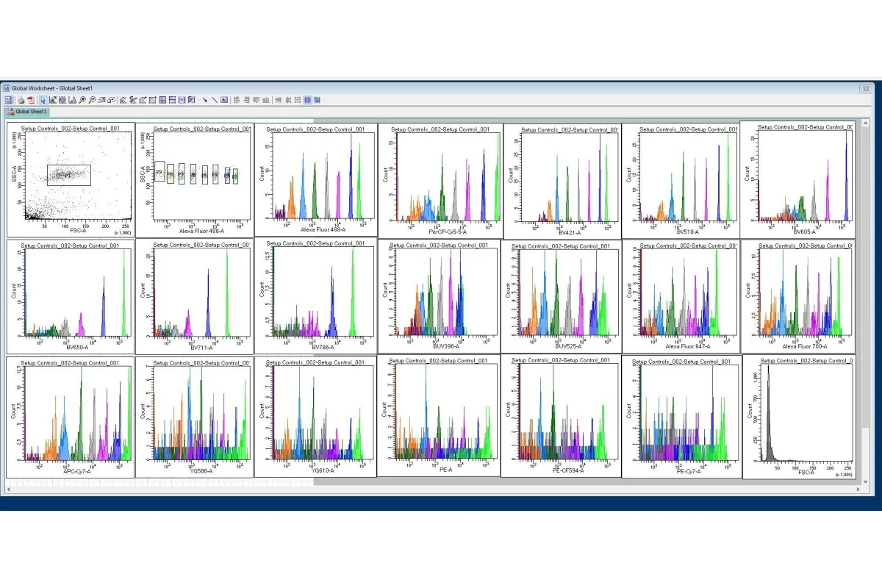Viewport: 882px width, 588px height.
Task: Click the zoom in magnifier
Action: (x=82, y=100)
